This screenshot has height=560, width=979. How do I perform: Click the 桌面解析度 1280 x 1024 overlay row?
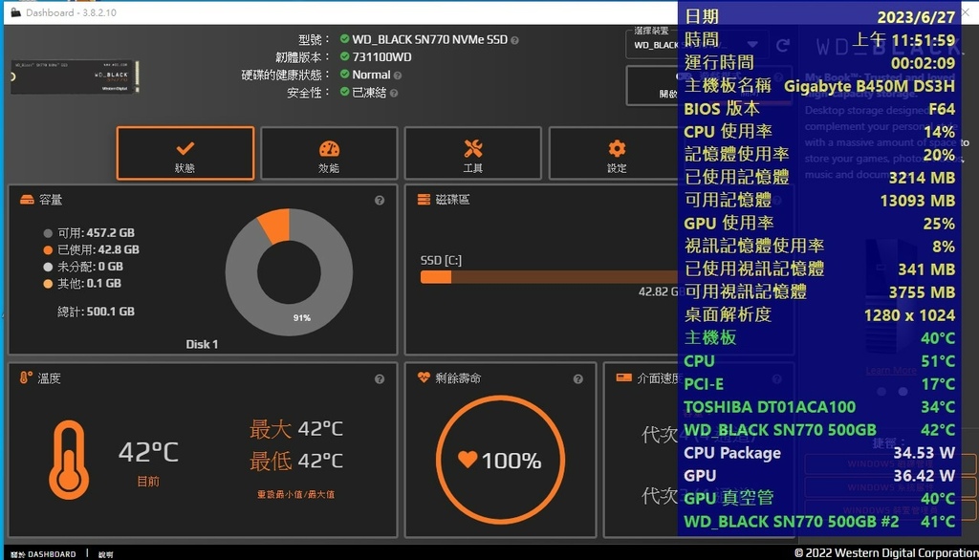(819, 315)
